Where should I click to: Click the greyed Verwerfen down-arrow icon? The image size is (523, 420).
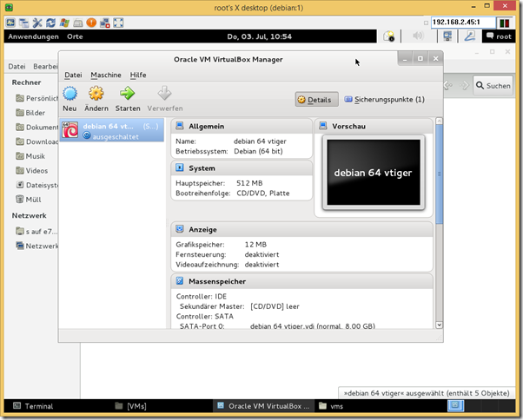(x=164, y=94)
